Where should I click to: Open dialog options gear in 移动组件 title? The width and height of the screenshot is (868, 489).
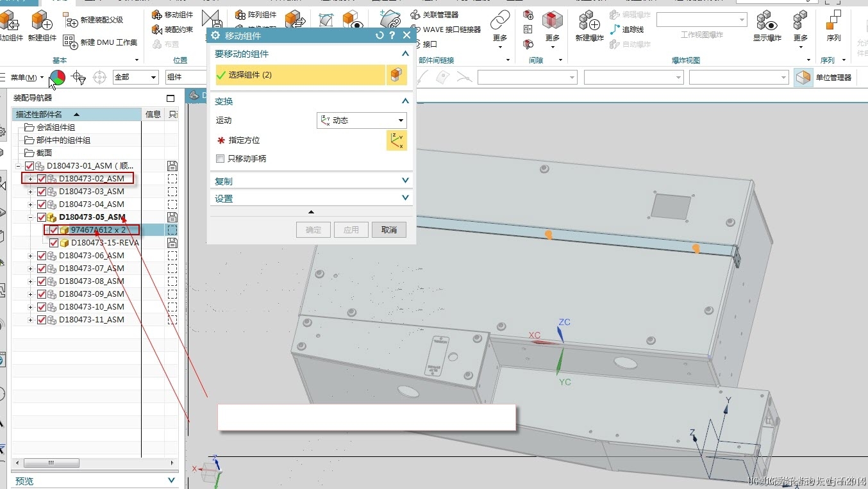pos(215,36)
